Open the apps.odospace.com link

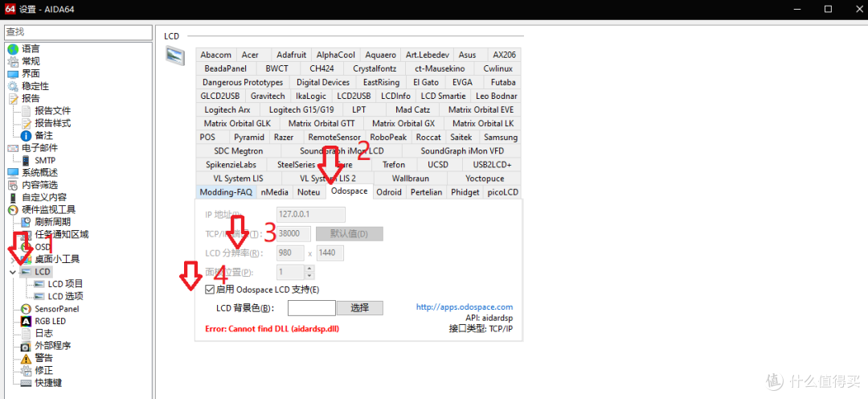pyautogui.click(x=465, y=306)
